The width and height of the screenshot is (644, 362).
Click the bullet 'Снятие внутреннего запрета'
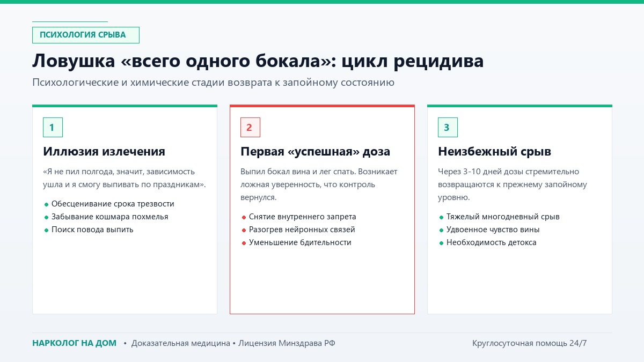302,217
